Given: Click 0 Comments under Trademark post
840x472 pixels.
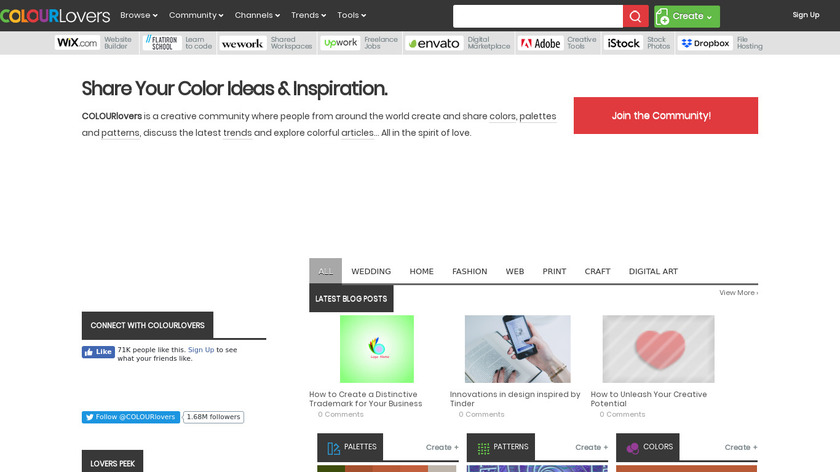Looking at the screenshot, I should pyautogui.click(x=340, y=414).
